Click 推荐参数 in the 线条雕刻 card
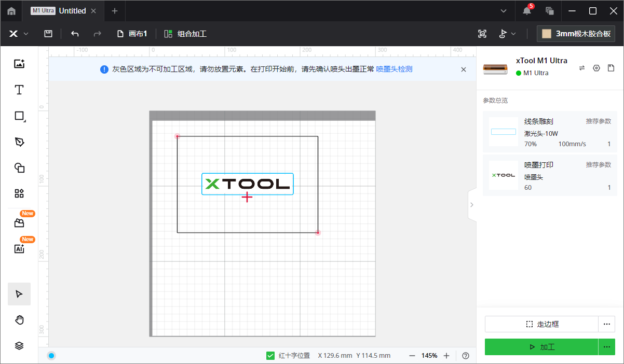Viewport: 624px width, 364px height. pyautogui.click(x=599, y=121)
